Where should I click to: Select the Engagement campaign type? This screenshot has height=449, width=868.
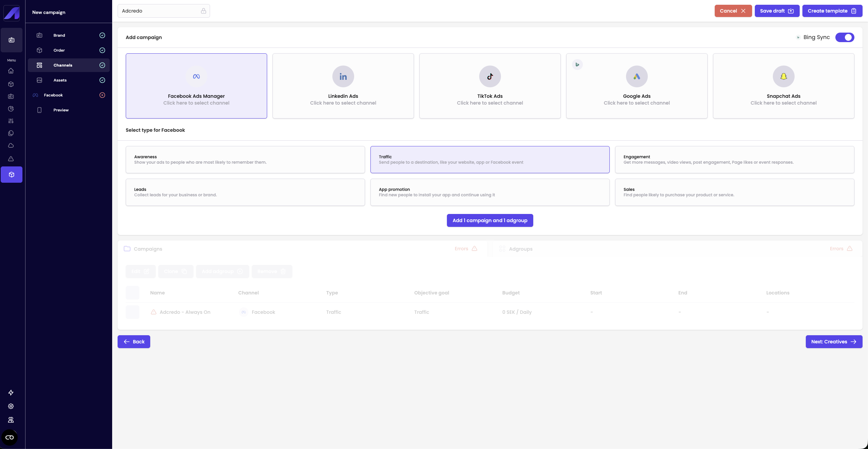(x=734, y=160)
